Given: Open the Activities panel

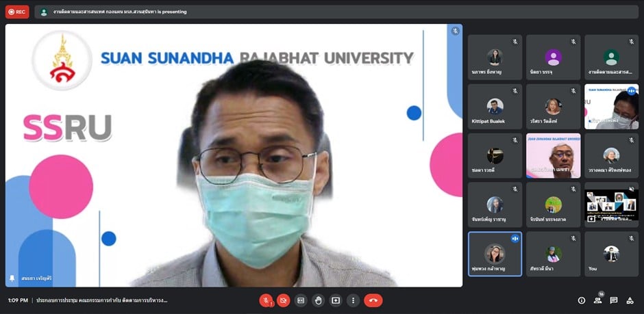Looking at the screenshot, I should [630, 300].
